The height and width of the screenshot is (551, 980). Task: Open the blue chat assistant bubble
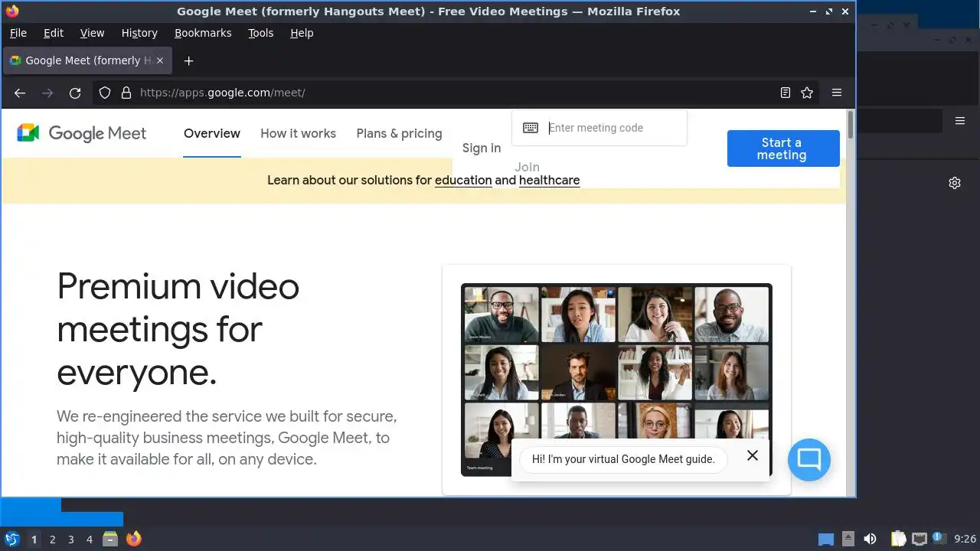(x=809, y=460)
